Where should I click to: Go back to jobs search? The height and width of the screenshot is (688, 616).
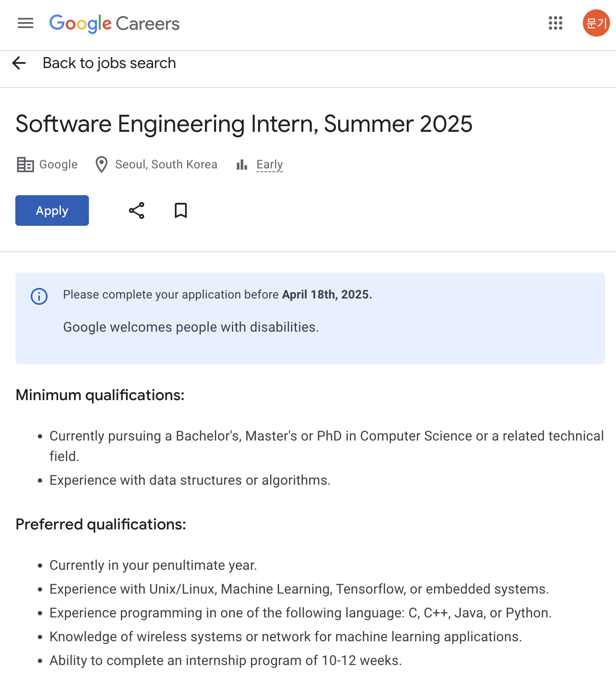(109, 63)
